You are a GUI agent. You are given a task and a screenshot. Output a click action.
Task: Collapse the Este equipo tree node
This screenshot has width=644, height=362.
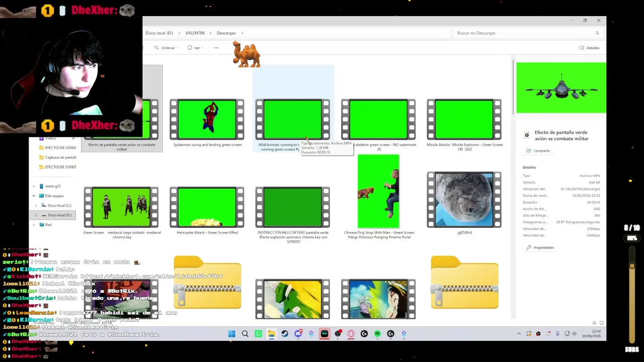[x=34, y=196]
